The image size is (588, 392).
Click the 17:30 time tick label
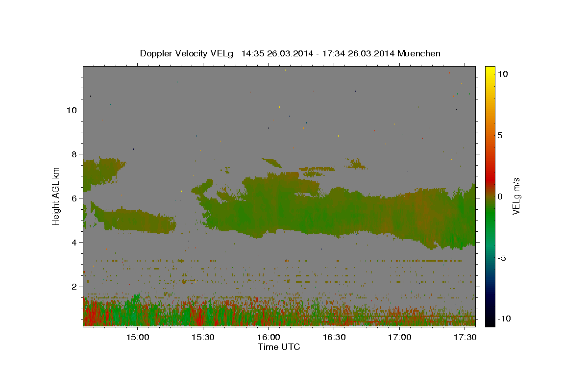(x=465, y=337)
